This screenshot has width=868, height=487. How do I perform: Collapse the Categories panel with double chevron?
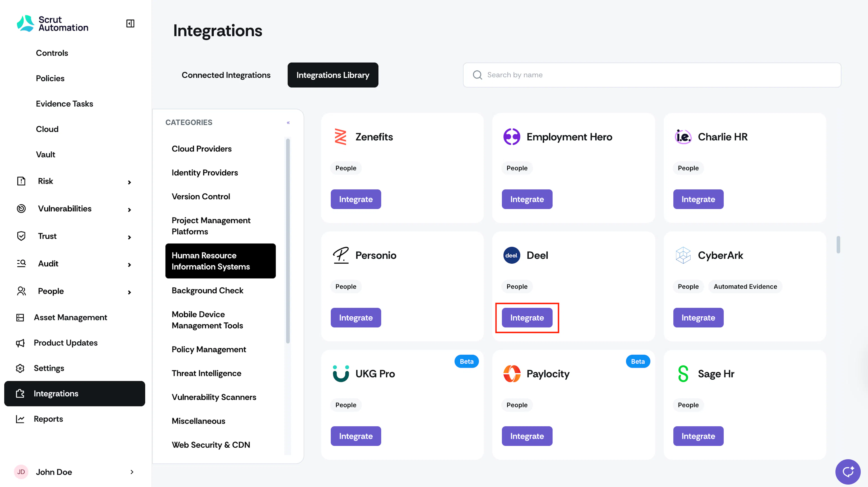pos(288,122)
